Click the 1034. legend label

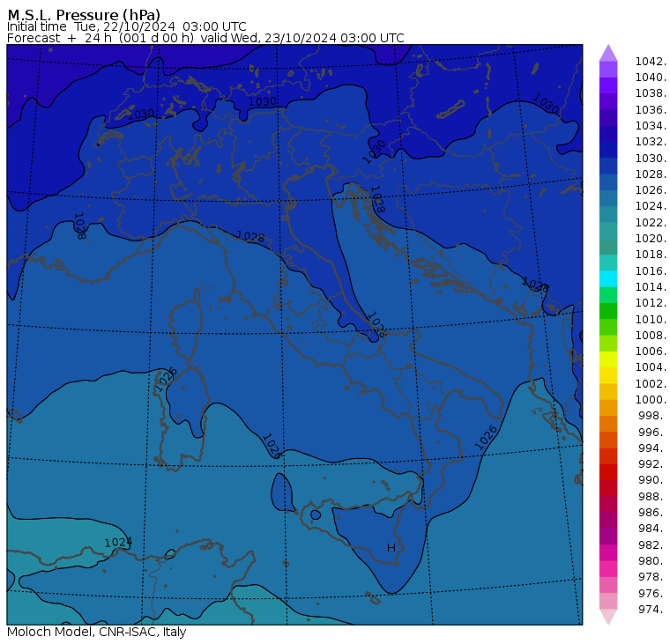pyautogui.click(x=651, y=126)
